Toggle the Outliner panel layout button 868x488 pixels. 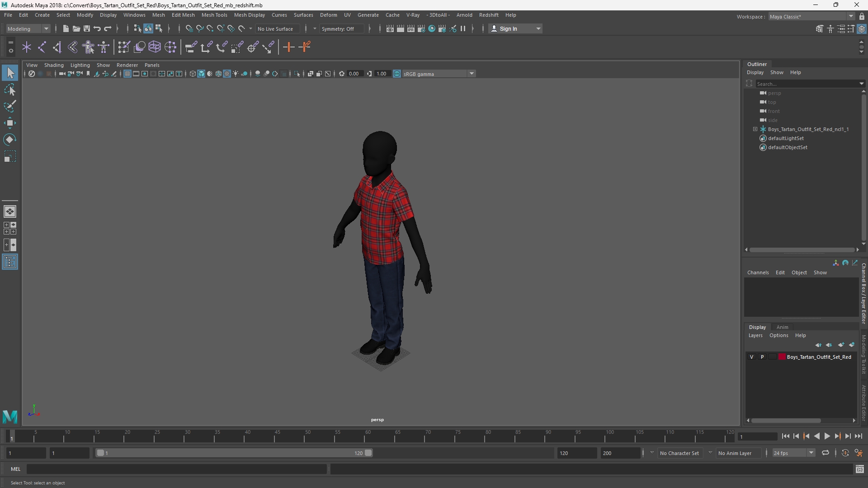[x=10, y=262]
